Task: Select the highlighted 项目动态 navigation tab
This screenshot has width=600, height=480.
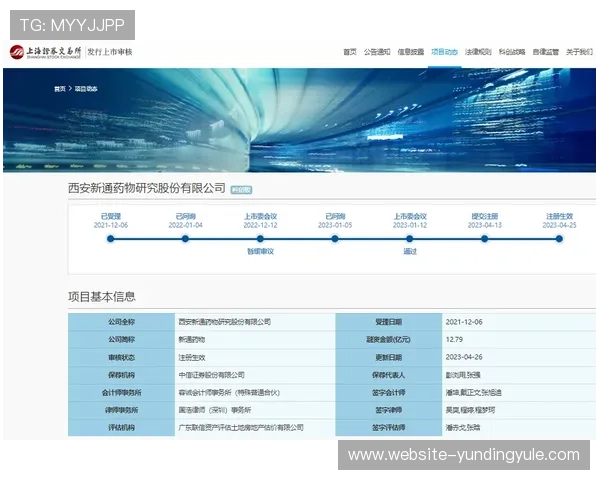Action: pyautogui.click(x=444, y=52)
